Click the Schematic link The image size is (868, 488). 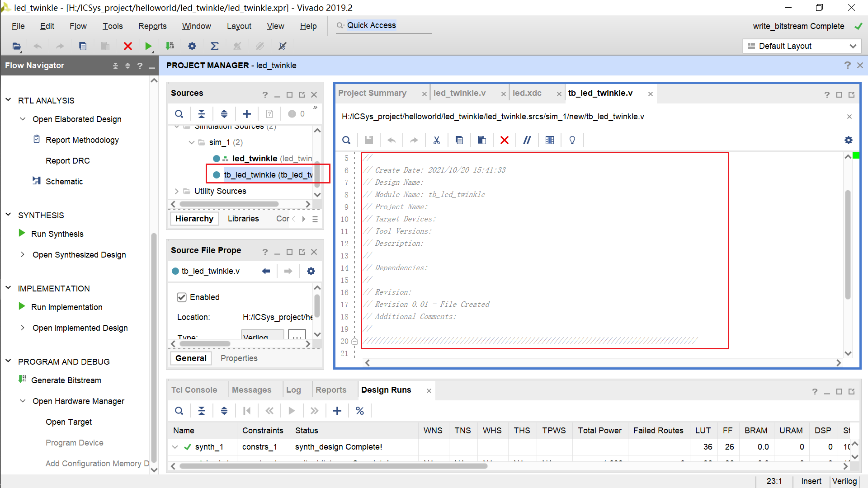(64, 182)
